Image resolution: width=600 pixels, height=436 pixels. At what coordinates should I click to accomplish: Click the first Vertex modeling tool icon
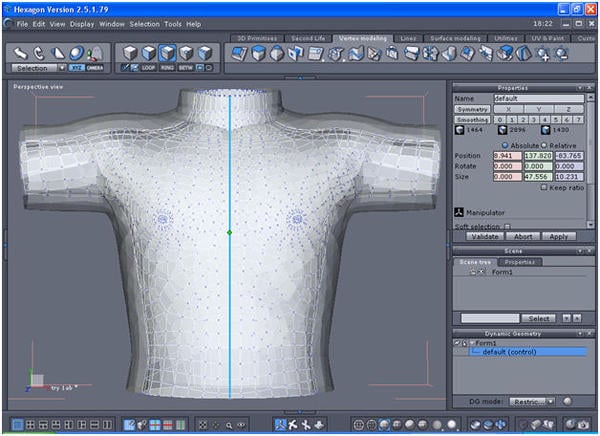(x=239, y=52)
